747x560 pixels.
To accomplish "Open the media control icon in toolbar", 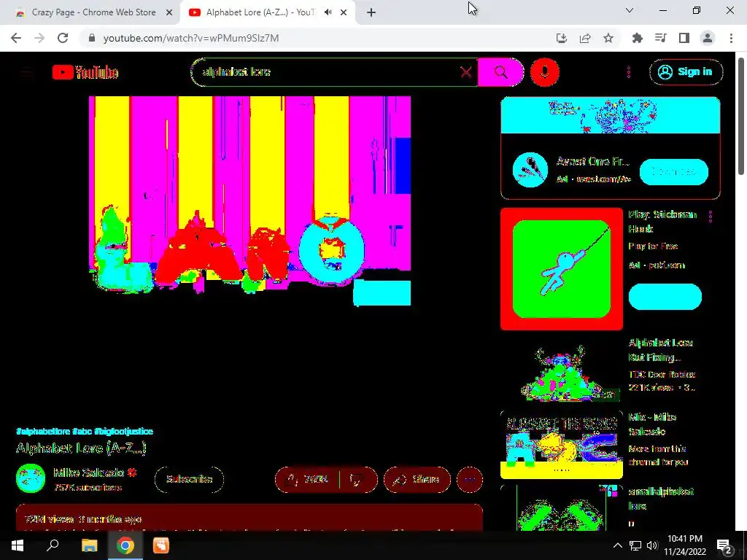I will [660, 38].
